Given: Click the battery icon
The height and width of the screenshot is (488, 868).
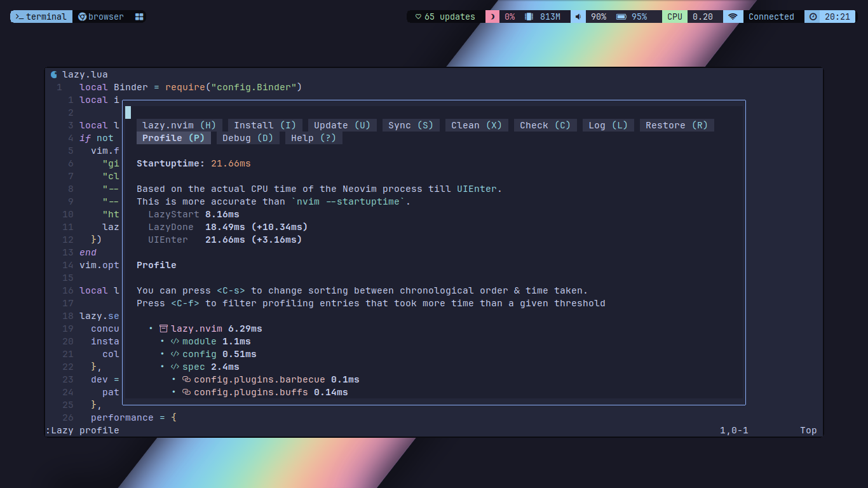Looking at the screenshot, I should pos(621,17).
